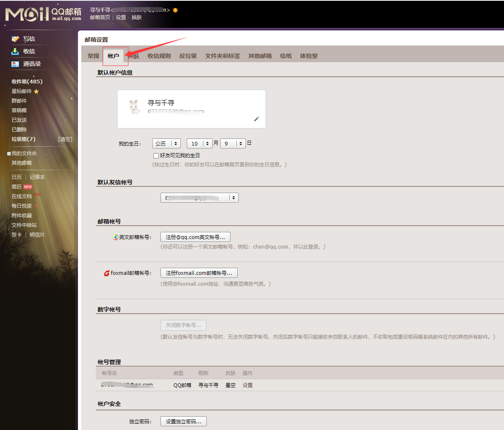Click the rabbit avatar in account card
504x430 pixels.
[134, 107]
